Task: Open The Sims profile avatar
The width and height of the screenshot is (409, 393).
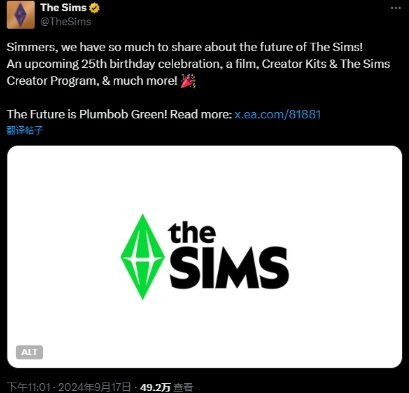Action: pos(21,15)
